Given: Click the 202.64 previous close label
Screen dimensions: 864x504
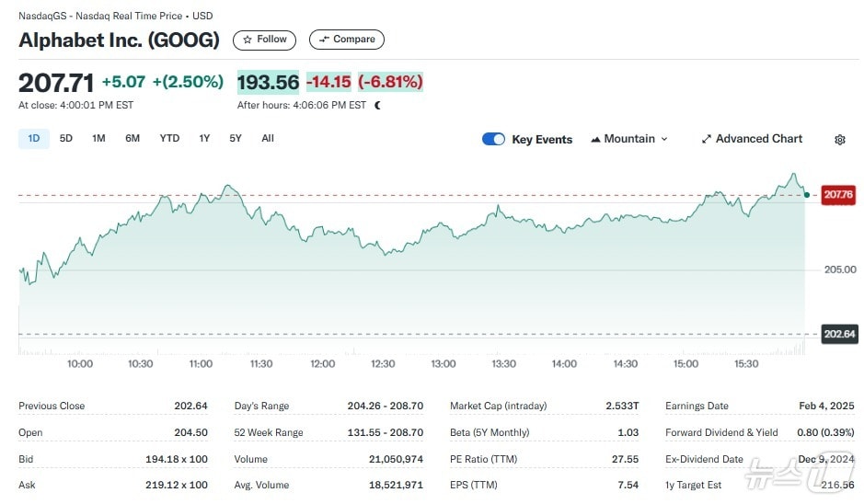Looking at the screenshot, I should [x=838, y=334].
